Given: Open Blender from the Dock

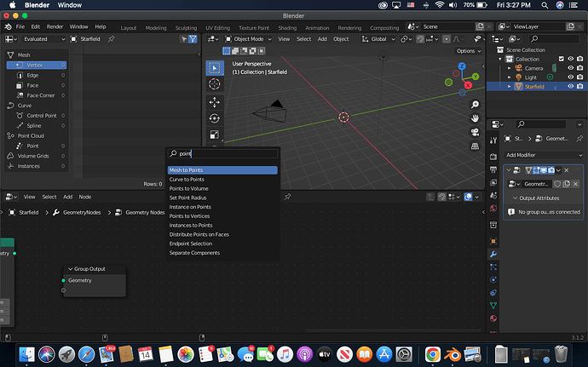Looking at the screenshot, I should click(453, 354).
